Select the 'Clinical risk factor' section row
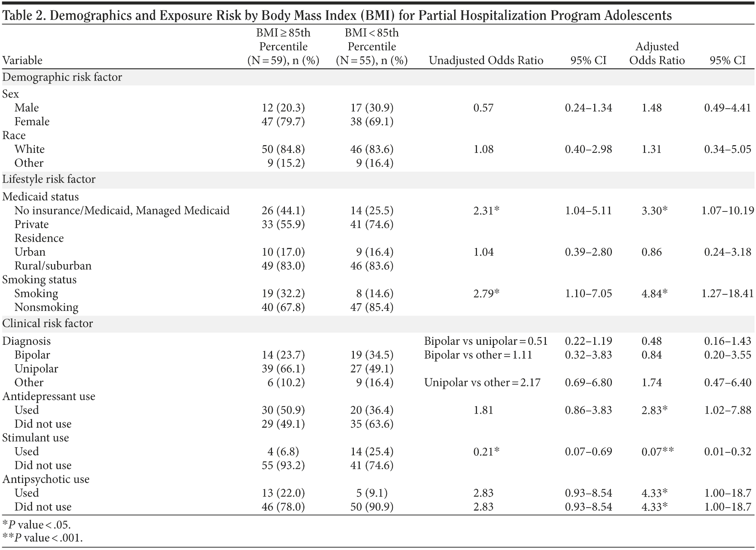The image size is (756, 550). pos(48,323)
